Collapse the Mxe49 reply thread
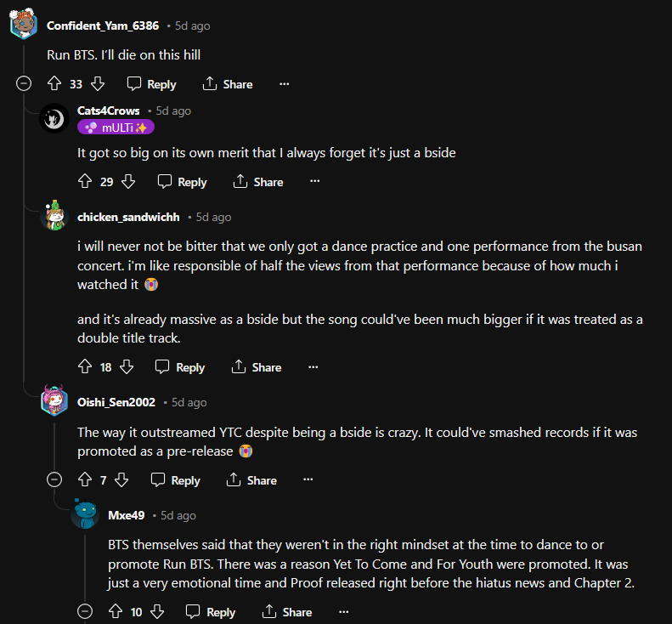672x624 pixels. pyautogui.click(x=85, y=612)
